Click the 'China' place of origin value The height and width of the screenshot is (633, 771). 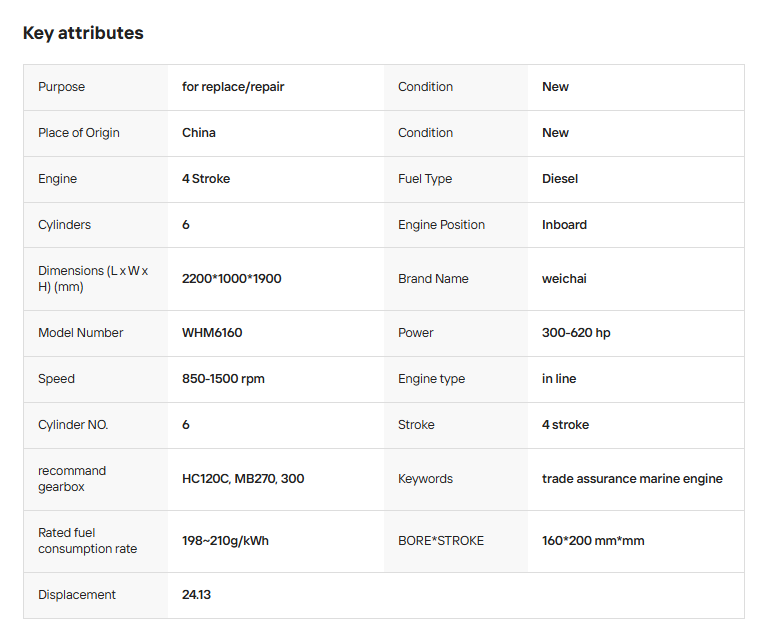199,133
